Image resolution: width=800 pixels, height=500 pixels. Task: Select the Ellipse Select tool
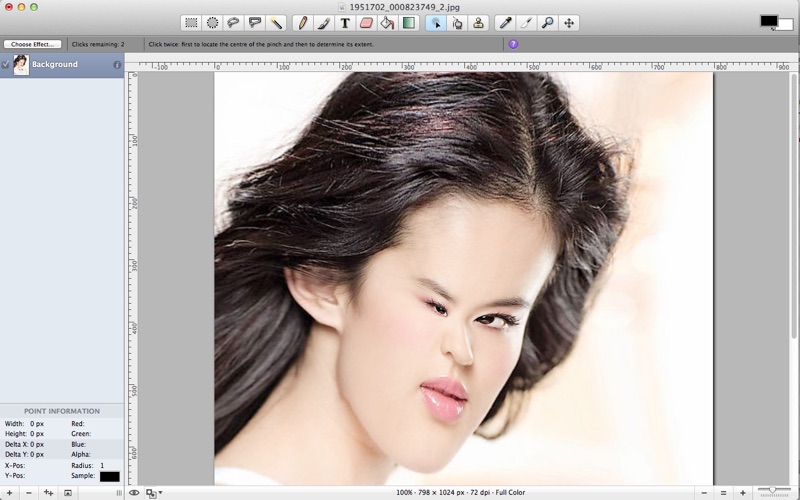[212, 22]
